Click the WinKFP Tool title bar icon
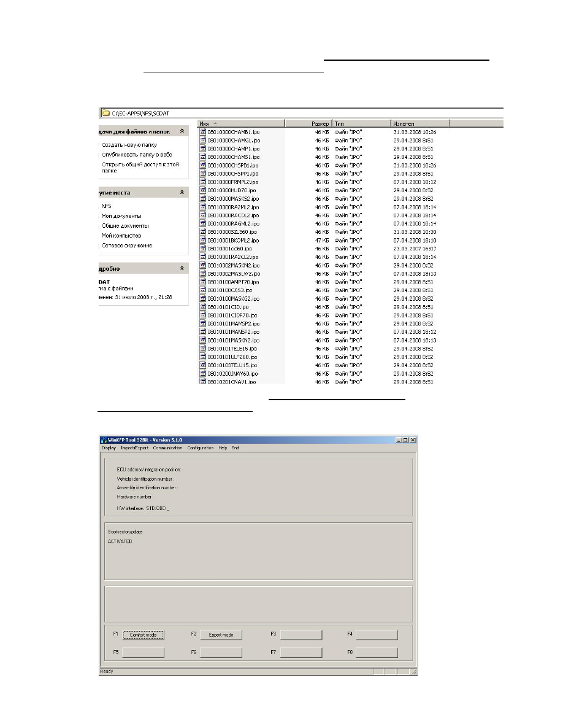This screenshot has width=563, height=728. (104, 440)
